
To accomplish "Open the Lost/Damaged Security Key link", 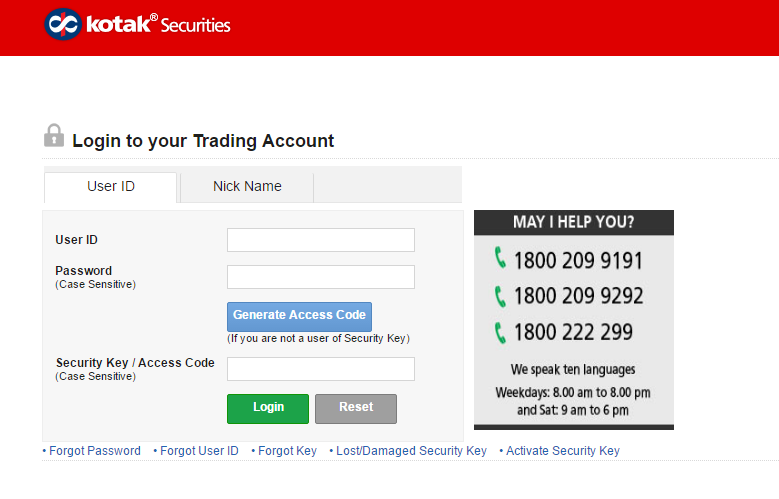I will coord(411,451).
